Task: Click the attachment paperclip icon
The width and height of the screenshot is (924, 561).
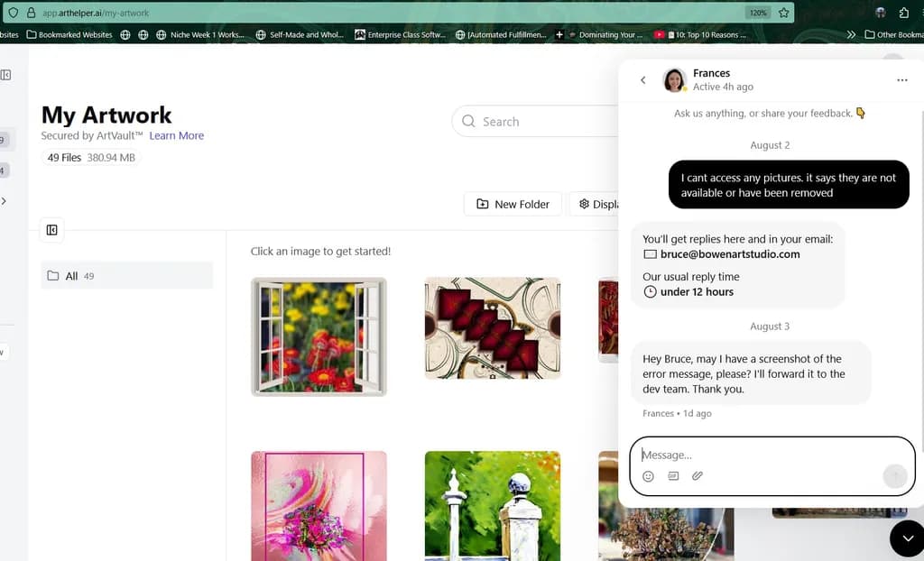Action: pos(698,475)
